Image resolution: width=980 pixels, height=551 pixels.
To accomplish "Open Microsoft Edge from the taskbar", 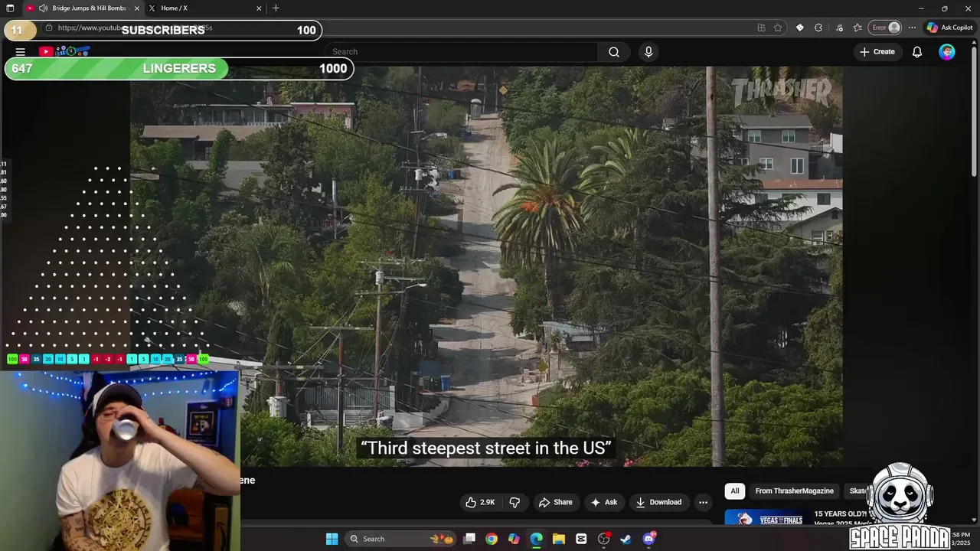I will [x=536, y=539].
